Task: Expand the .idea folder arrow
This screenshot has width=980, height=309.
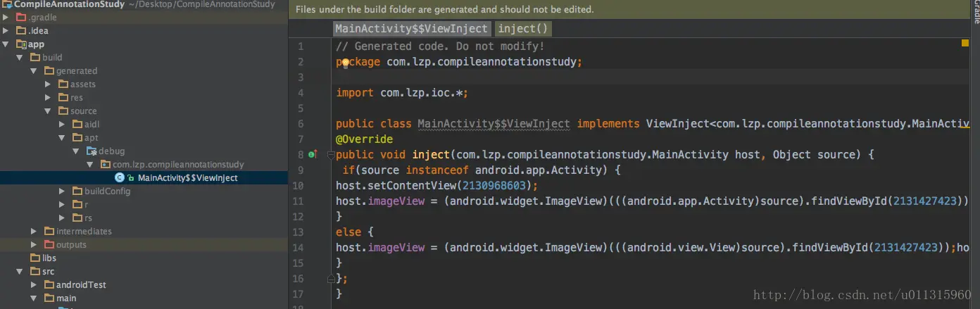Action: (x=6, y=30)
